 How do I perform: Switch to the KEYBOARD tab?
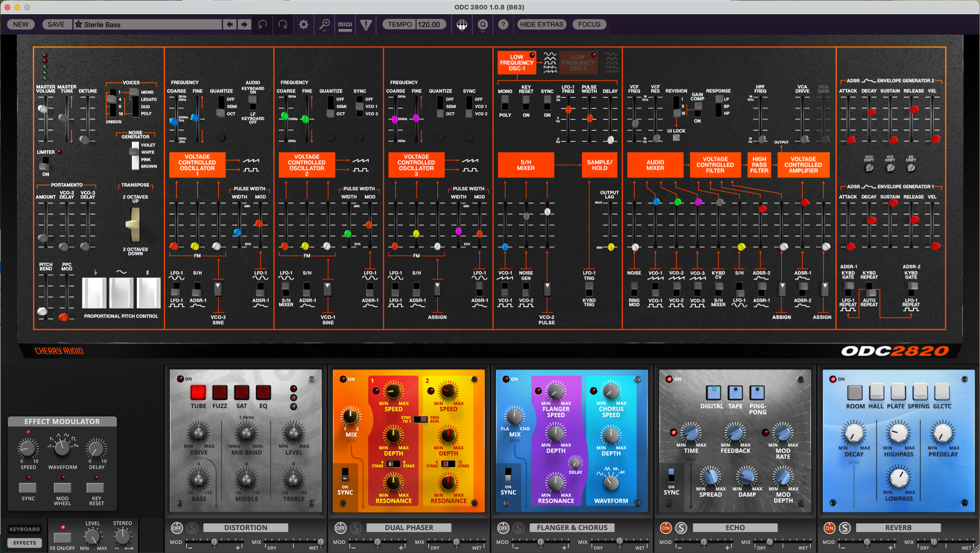(x=25, y=529)
